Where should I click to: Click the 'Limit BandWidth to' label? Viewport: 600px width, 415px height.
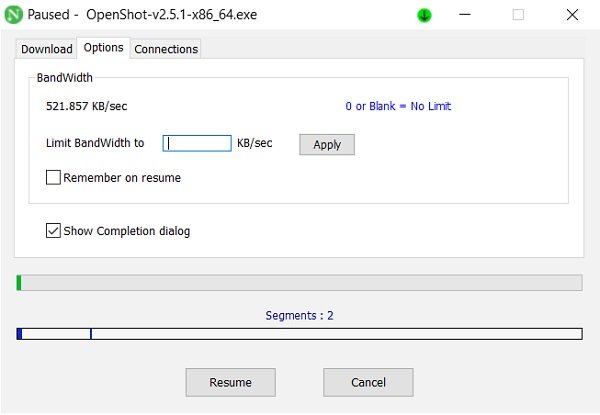pos(95,143)
